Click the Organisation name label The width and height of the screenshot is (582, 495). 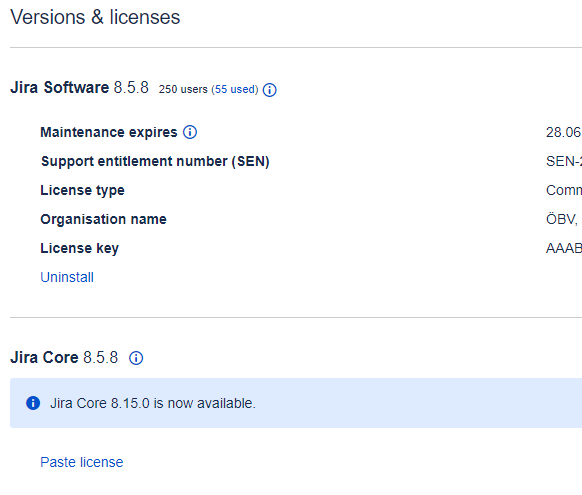pos(103,219)
